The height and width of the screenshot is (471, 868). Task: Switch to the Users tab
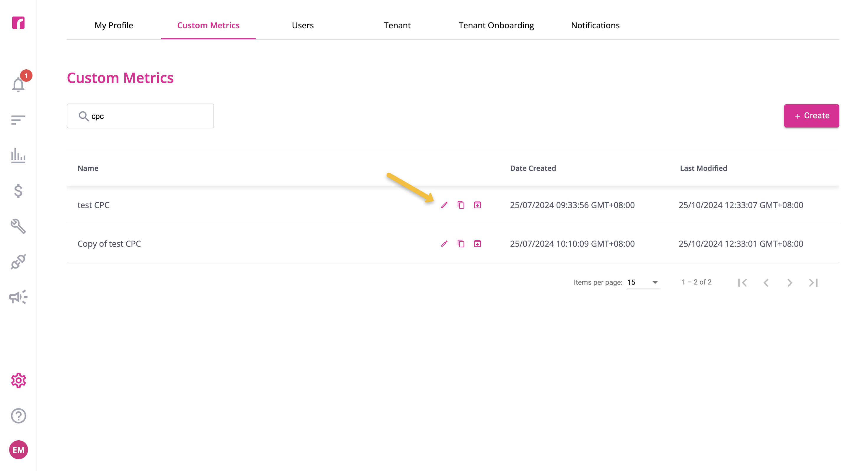(303, 25)
